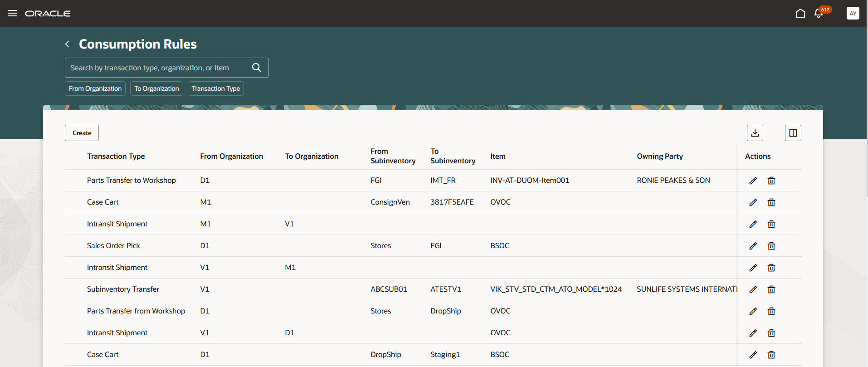This screenshot has width=868, height=367.
Task: Select the Parts Transfer to Workshop cell
Action: pos(132,180)
